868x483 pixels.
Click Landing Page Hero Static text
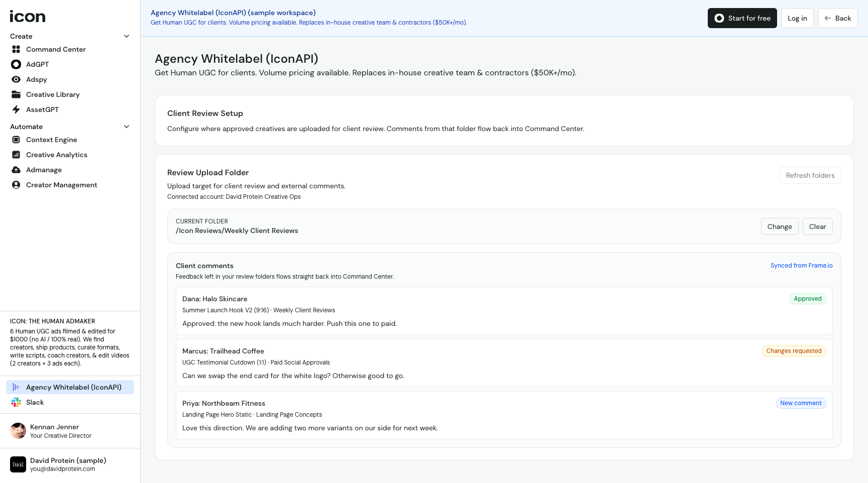(217, 415)
